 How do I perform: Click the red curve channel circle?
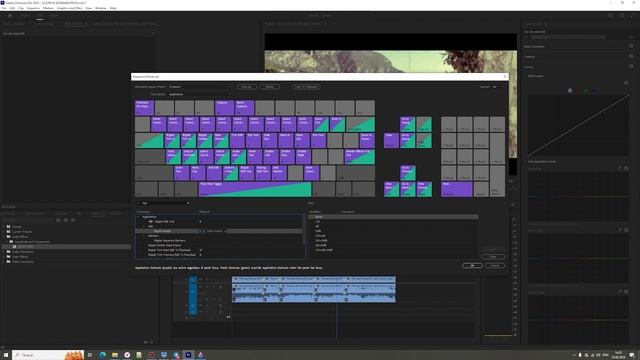[x=578, y=90]
